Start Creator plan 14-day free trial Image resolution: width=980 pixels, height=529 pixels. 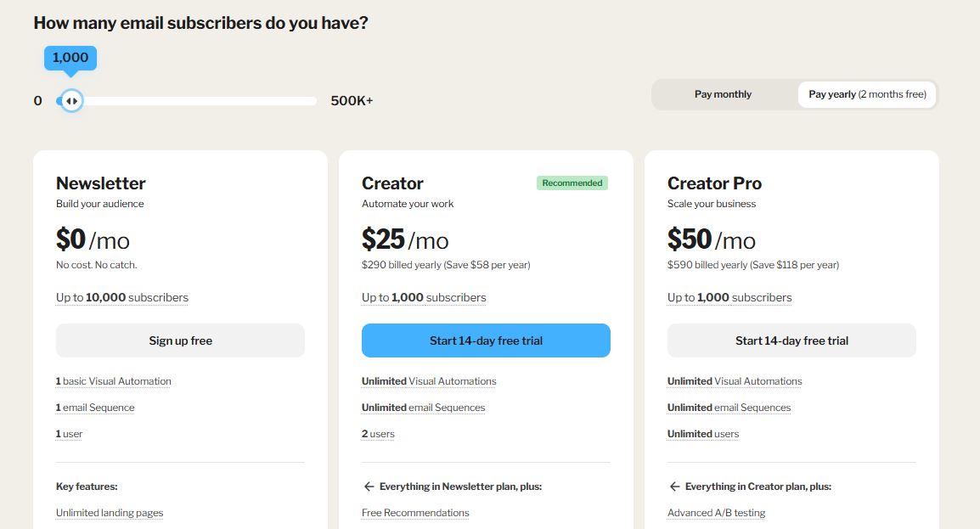click(486, 340)
